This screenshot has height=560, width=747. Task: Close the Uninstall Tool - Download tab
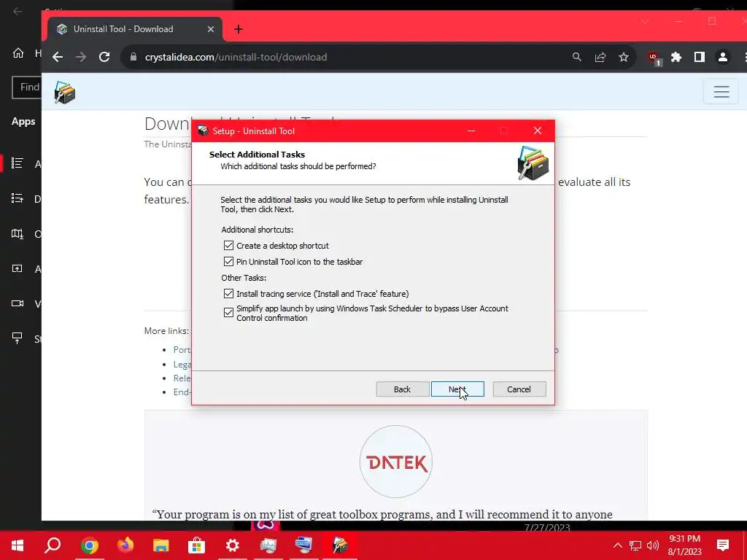[211, 29]
